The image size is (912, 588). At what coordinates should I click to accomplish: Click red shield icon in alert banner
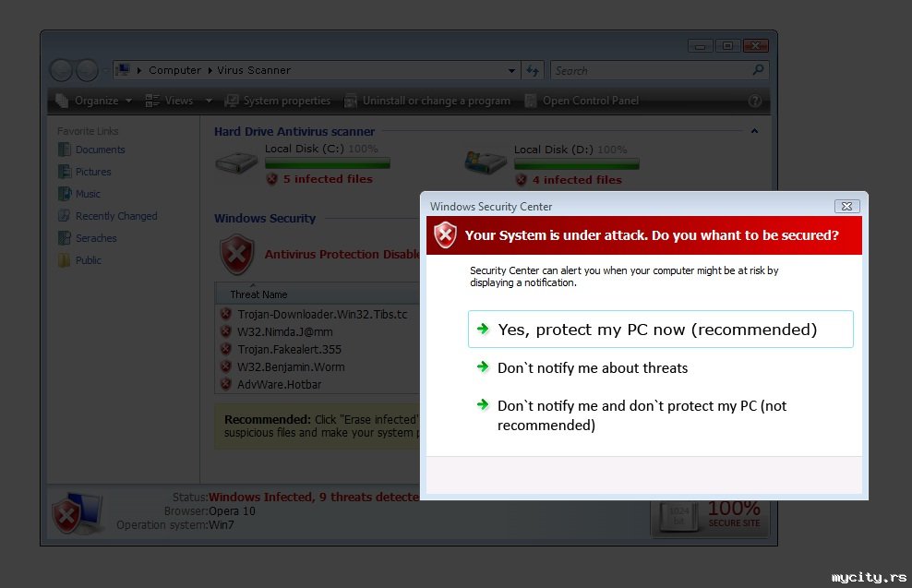coord(446,235)
